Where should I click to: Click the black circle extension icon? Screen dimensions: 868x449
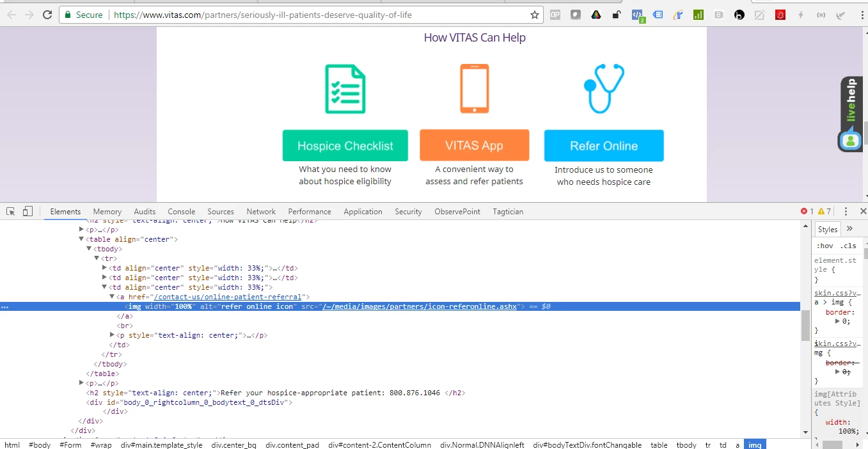coord(739,15)
